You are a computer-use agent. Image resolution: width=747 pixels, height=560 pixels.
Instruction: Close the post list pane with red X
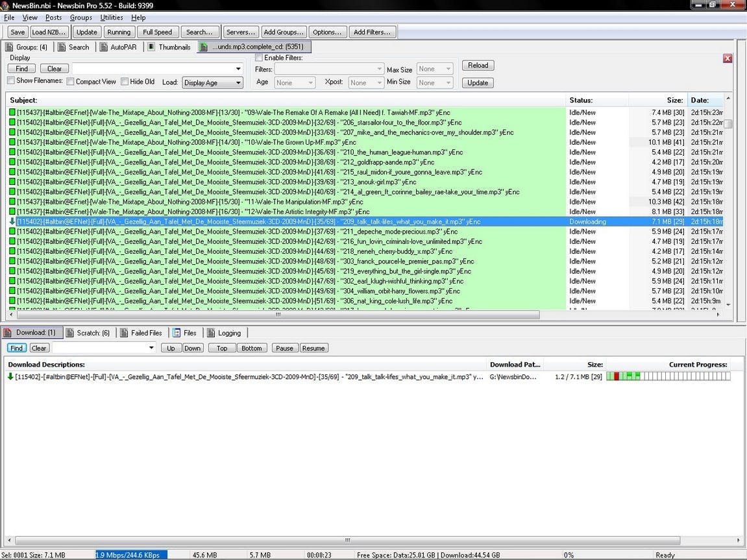coord(728,58)
